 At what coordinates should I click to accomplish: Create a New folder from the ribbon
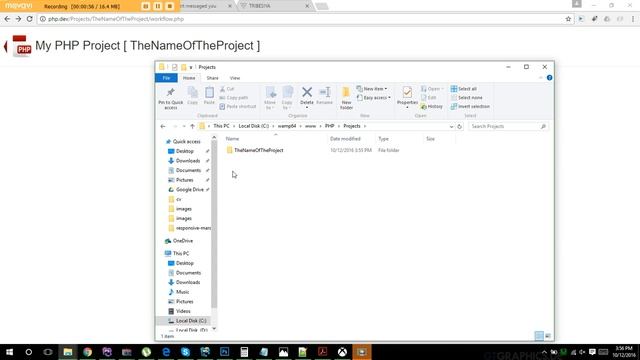click(346, 98)
